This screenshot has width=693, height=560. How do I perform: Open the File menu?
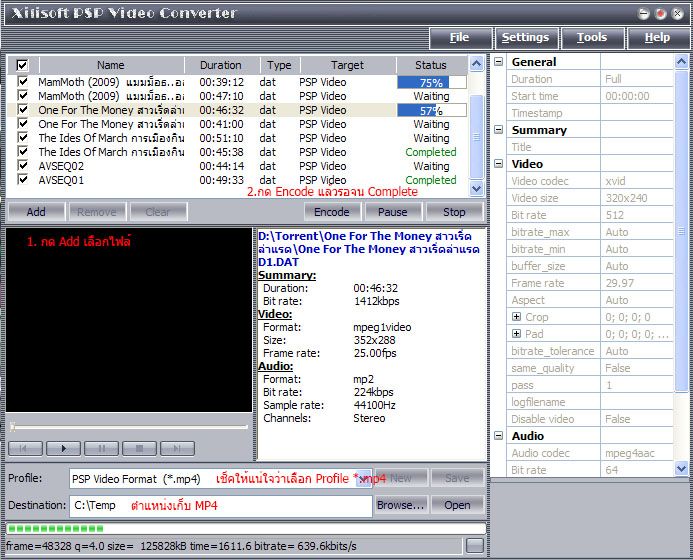(x=460, y=38)
